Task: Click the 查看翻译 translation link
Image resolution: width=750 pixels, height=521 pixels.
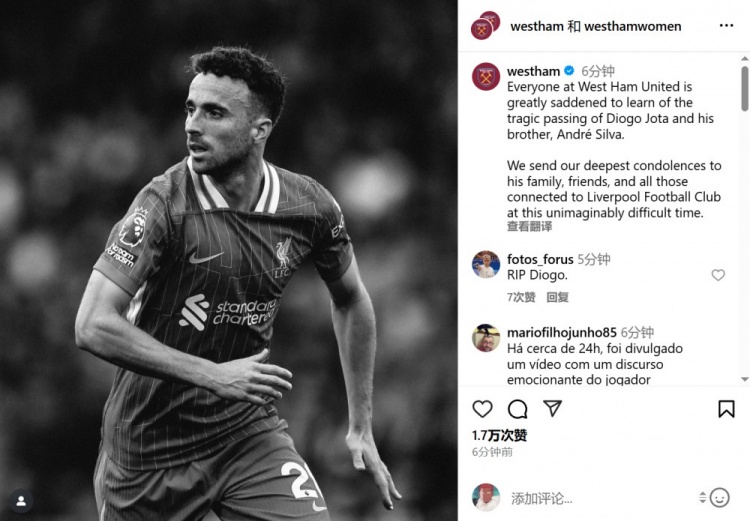Action: click(529, 226)
